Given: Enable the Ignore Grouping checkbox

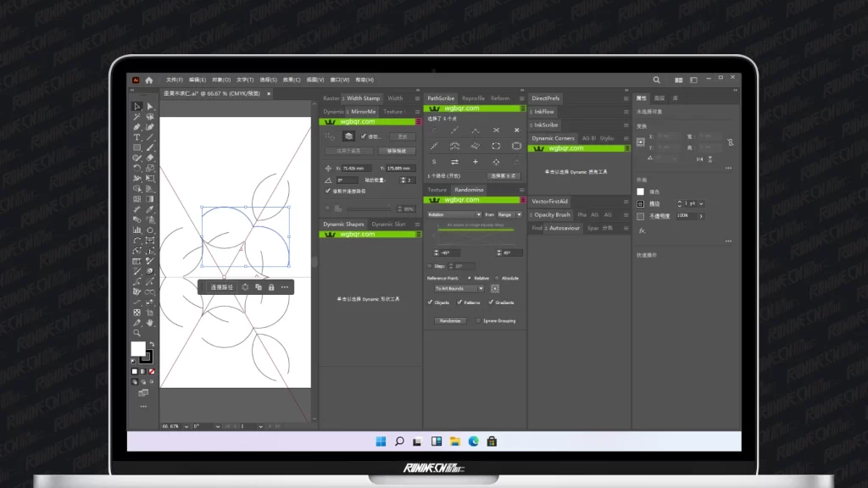Looking at the screenshot, I should point(478,321).
